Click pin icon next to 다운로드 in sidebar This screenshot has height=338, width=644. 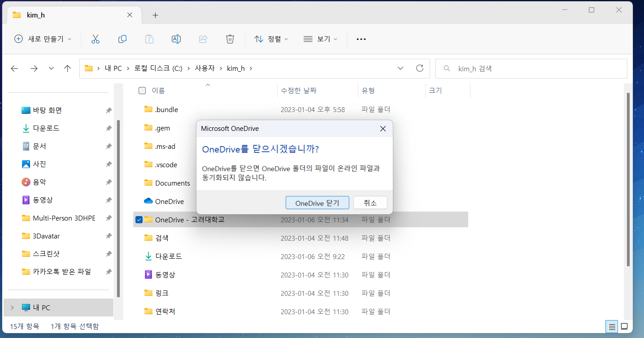click(109, 128)
